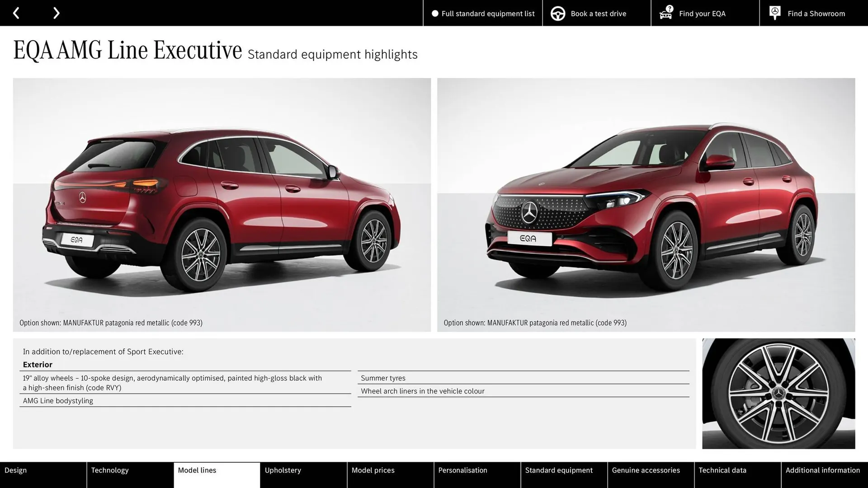Viewport: 868px width, 488px height.
Task: Click the question mark above the car icon
Action: [669, 8]
